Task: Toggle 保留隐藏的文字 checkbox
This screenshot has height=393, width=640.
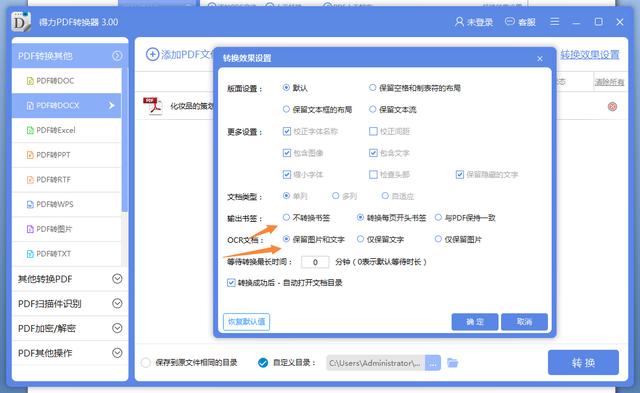Action: [x=460, y=174]
